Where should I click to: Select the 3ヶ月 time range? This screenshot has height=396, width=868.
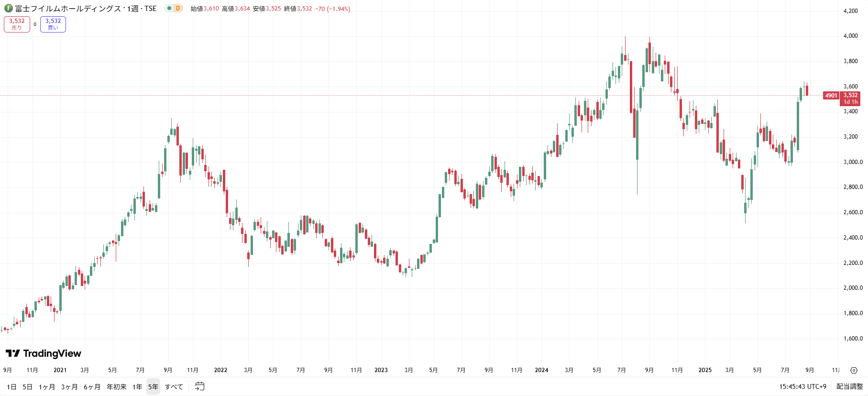click(x=69, y=386)
